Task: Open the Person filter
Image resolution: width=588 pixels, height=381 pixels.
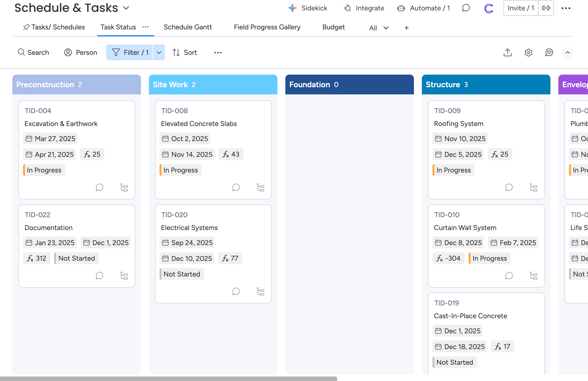Action: point(81,52)
